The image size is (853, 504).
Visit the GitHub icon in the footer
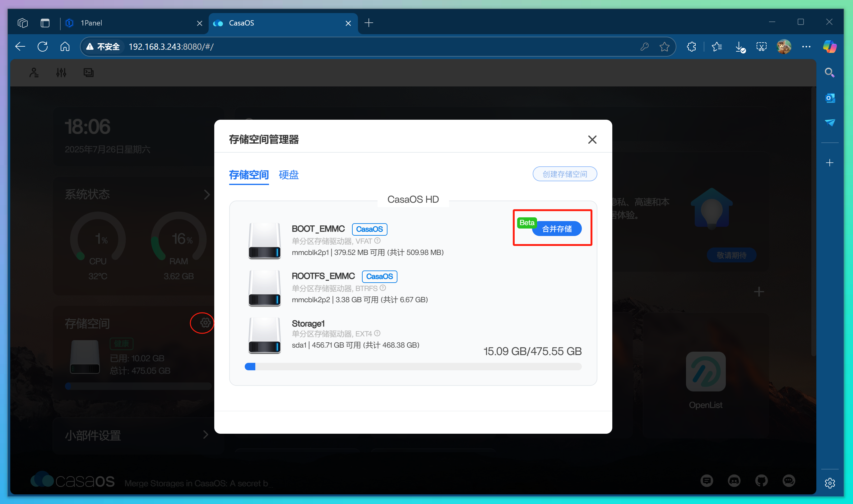761,481
